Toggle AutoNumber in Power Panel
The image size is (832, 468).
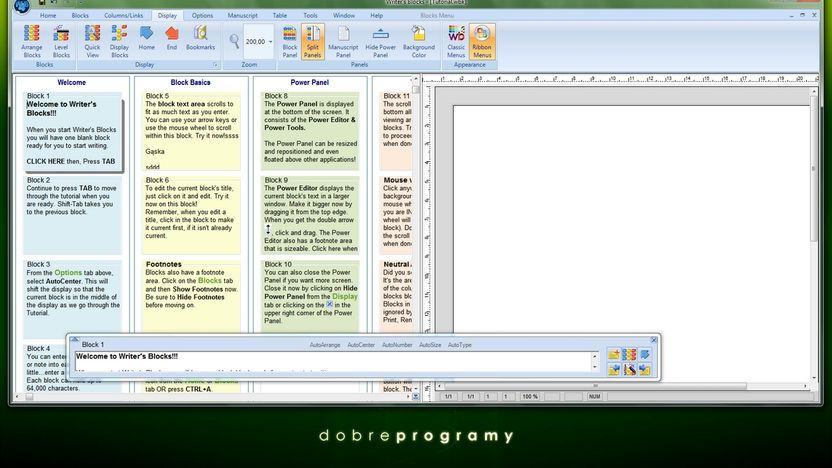pos(397,345)
